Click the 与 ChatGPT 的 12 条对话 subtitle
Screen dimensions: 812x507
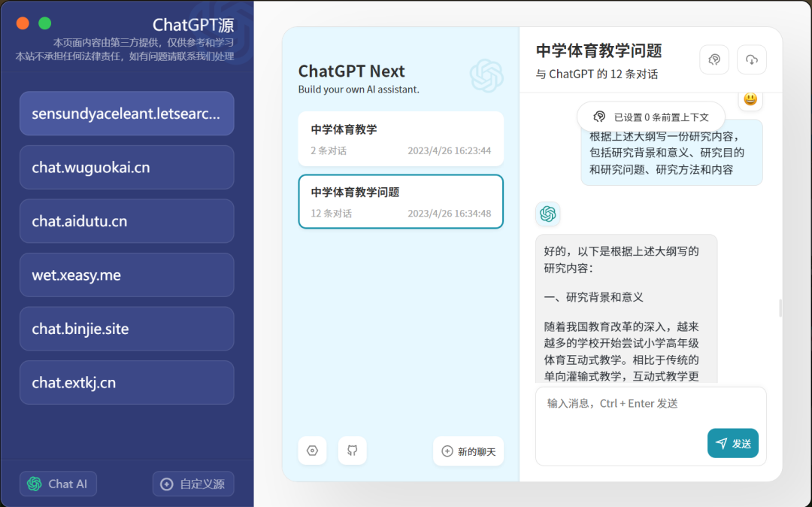[x=596, y=74]
